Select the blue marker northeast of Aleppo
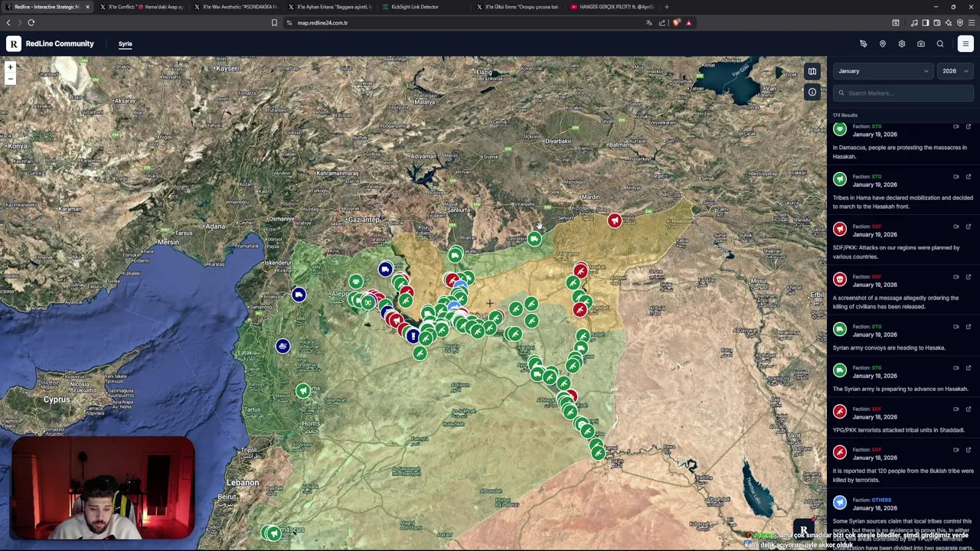This screenshot has width=980, height=551. [385, 269]
